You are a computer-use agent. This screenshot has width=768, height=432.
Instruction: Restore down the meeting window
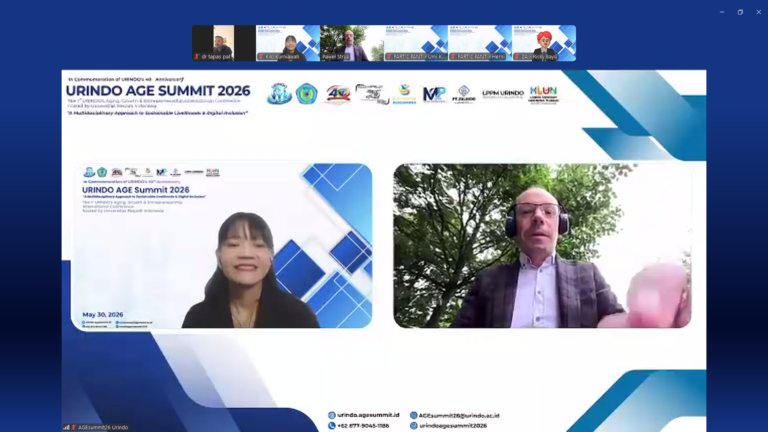pyautogui.click(x=740, y=12)
